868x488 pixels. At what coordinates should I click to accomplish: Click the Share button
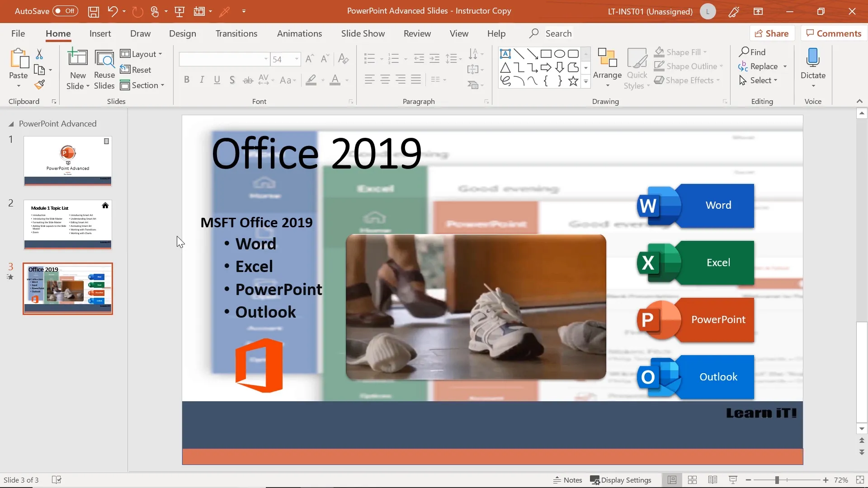coord(772,33)
